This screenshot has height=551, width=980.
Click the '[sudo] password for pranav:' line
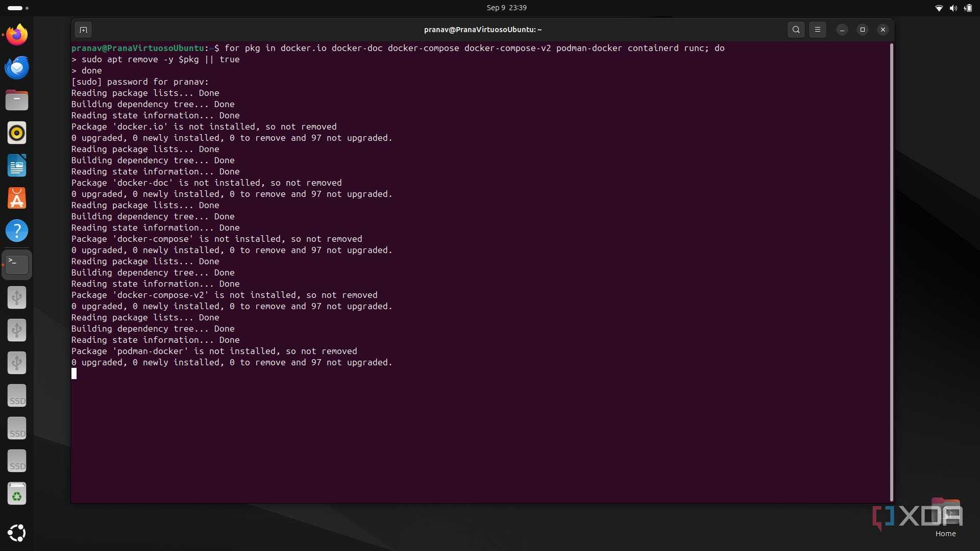click(140, 82)
